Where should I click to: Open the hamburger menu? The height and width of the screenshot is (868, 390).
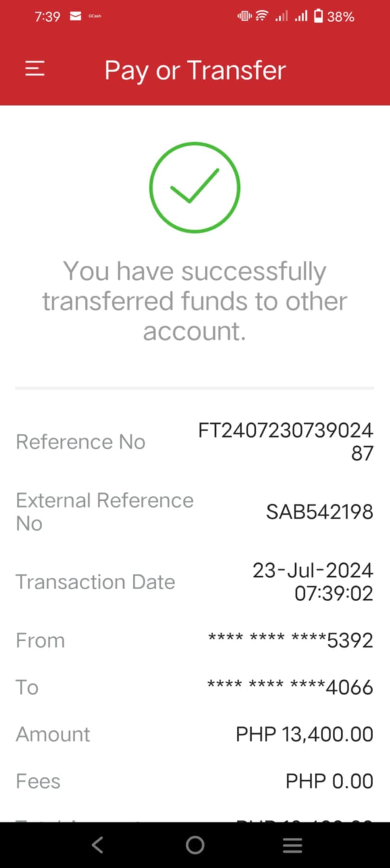click(x=35, y=69)
